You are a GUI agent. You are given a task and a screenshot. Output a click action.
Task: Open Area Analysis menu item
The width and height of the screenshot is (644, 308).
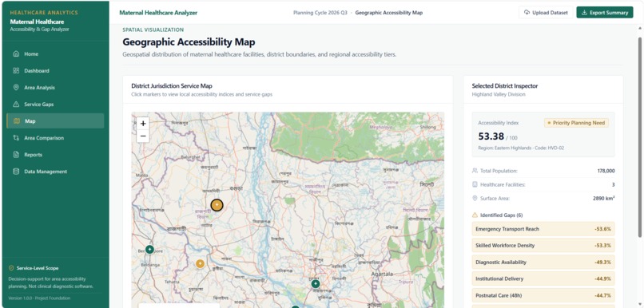pos(55,87)
